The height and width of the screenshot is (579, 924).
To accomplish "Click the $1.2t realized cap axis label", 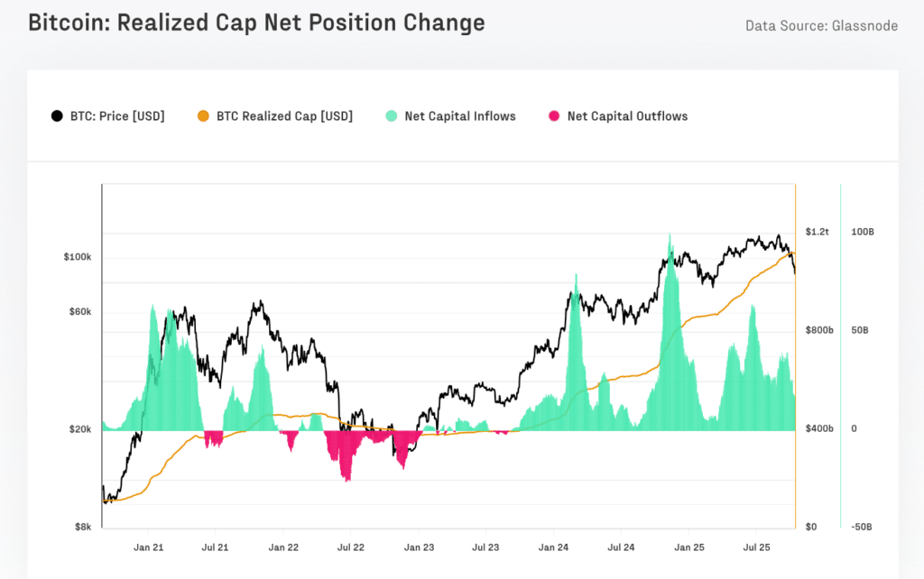I will 817,233.
